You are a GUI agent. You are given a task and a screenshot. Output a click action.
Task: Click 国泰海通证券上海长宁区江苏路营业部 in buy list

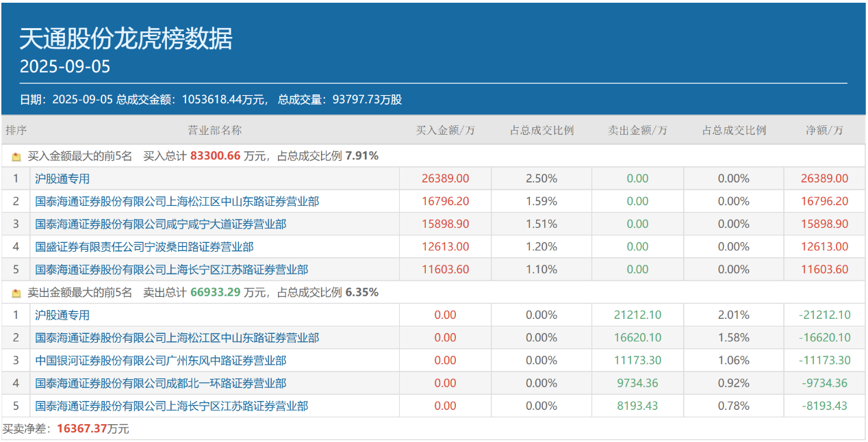point(173,270)
